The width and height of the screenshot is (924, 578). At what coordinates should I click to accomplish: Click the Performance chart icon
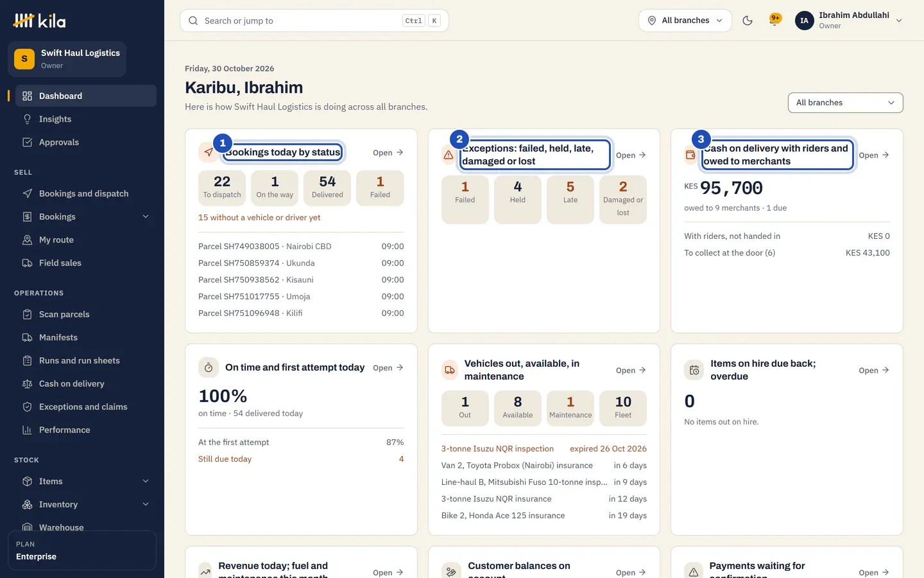pos(27,430)
